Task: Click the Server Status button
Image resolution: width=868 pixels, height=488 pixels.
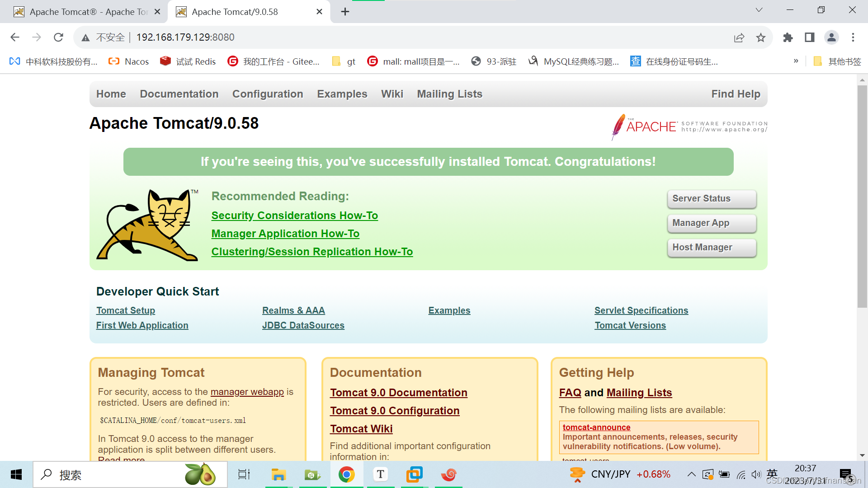Action: tap(712, 199)
